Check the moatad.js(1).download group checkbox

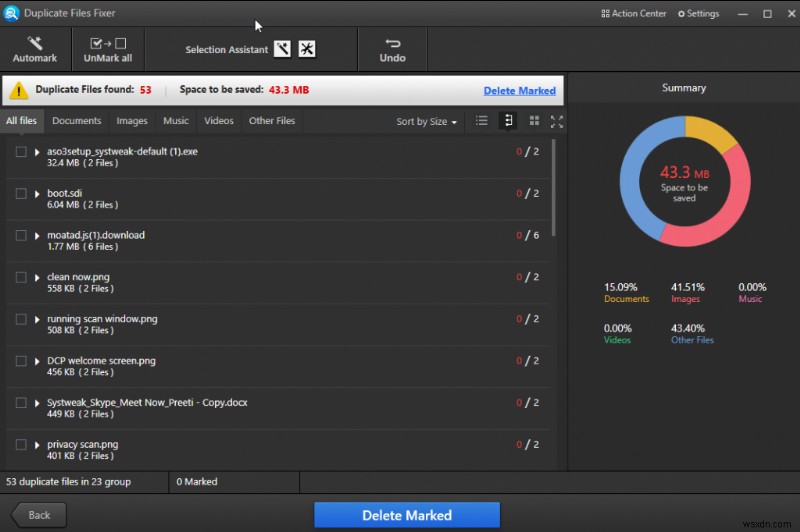pos(21,236)
